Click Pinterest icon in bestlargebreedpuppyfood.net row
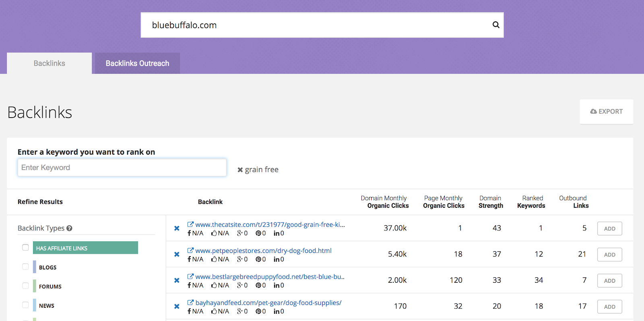Viewport: 644px width, 321px height. point(258,286)
